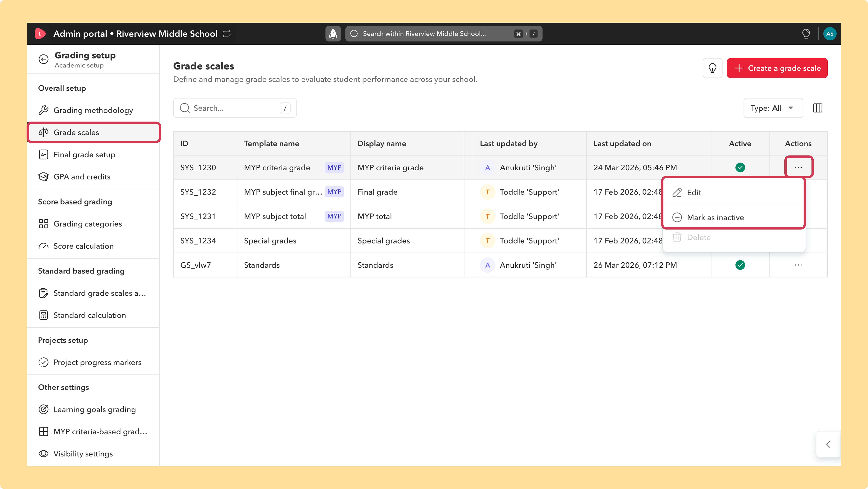
Task: Click the Toddle logo in top bar
Action: tap(40, 34)
